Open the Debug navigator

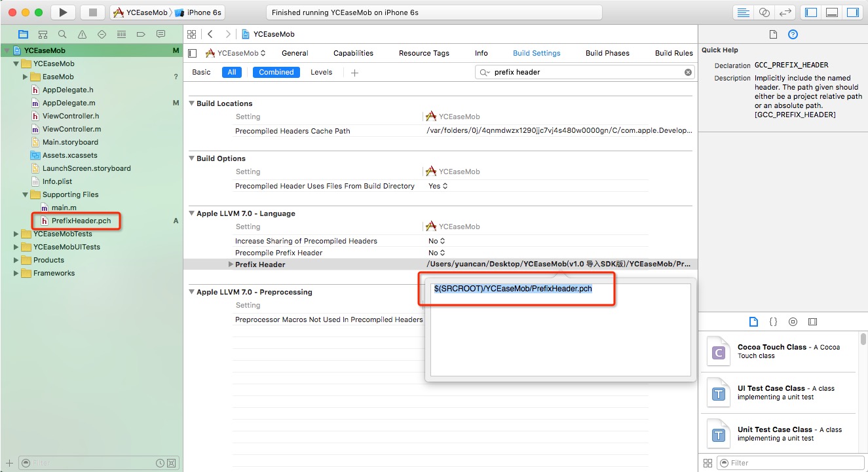[x=121, y=34]
